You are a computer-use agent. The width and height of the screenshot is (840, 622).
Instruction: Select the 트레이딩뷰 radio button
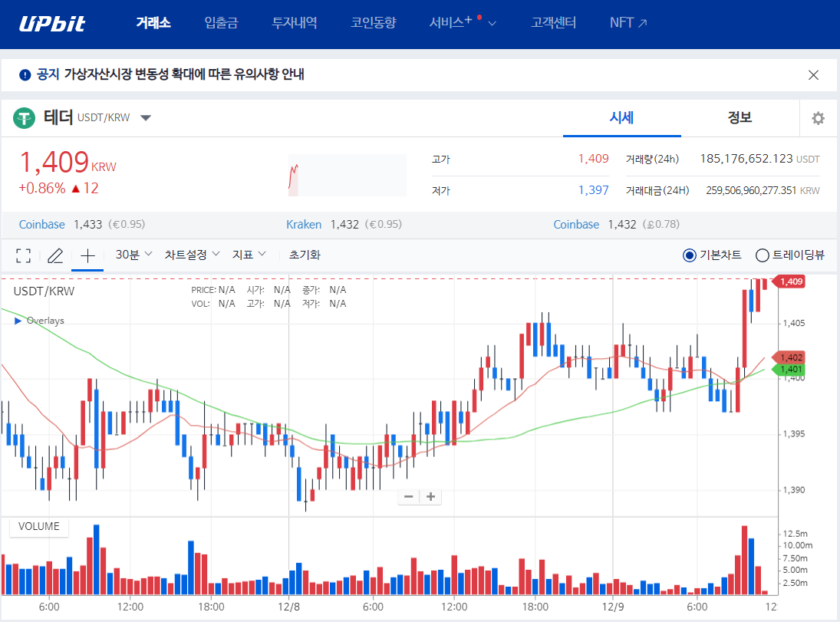(x=763, y=255)
